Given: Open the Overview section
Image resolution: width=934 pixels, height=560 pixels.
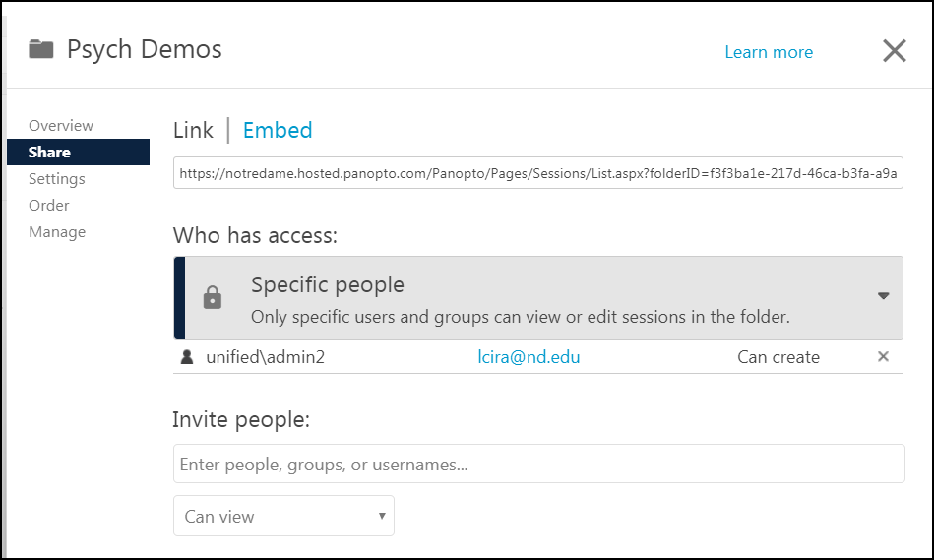Looking at the screenshot, I should (x=61, y=126).
